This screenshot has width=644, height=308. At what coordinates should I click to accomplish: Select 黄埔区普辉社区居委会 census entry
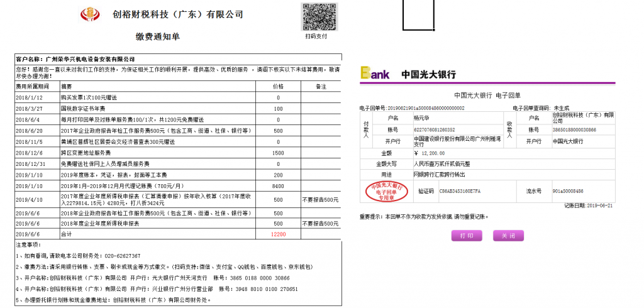click(x=118, y=142)
